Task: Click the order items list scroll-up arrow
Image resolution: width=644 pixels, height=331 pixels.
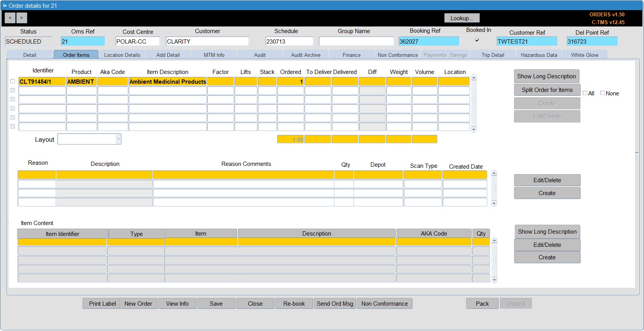Action: click(474, 78)
